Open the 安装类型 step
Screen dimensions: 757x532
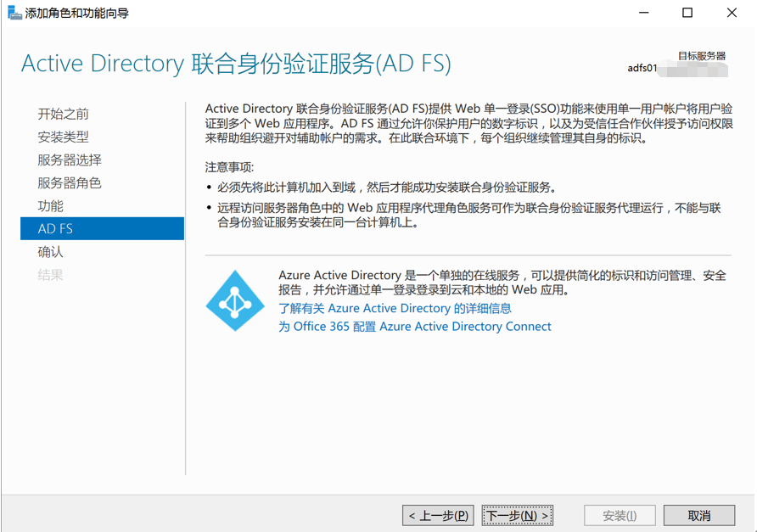click(x=64, y=137)
